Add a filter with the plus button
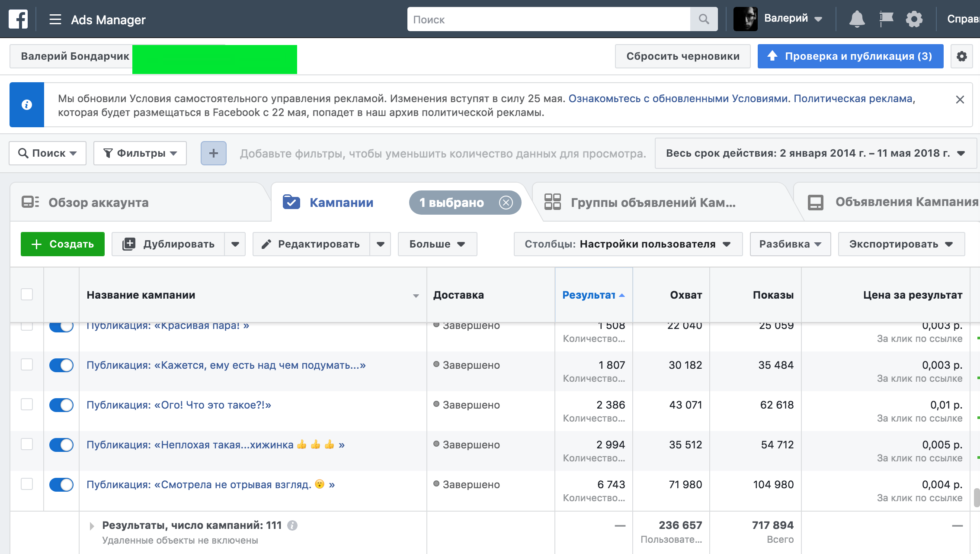 [213, 153]
